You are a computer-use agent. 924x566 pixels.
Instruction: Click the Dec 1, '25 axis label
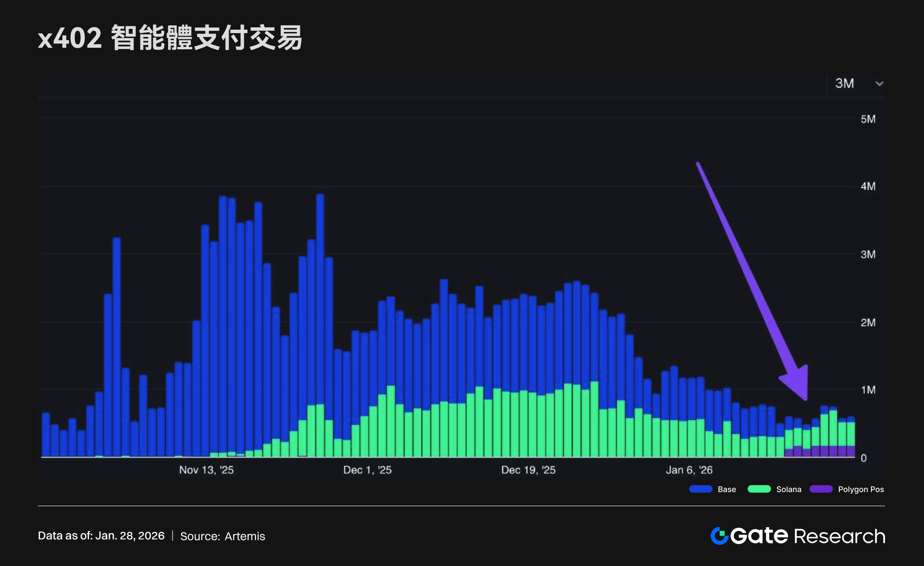click(x=367, y=470)
